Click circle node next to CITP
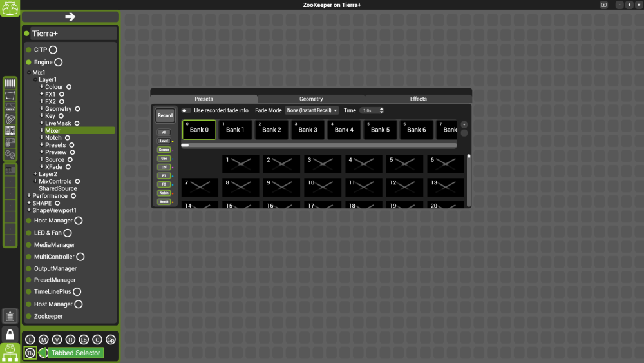Image resolution: width=644 pixels, height=363 pixels. point(53,50)
